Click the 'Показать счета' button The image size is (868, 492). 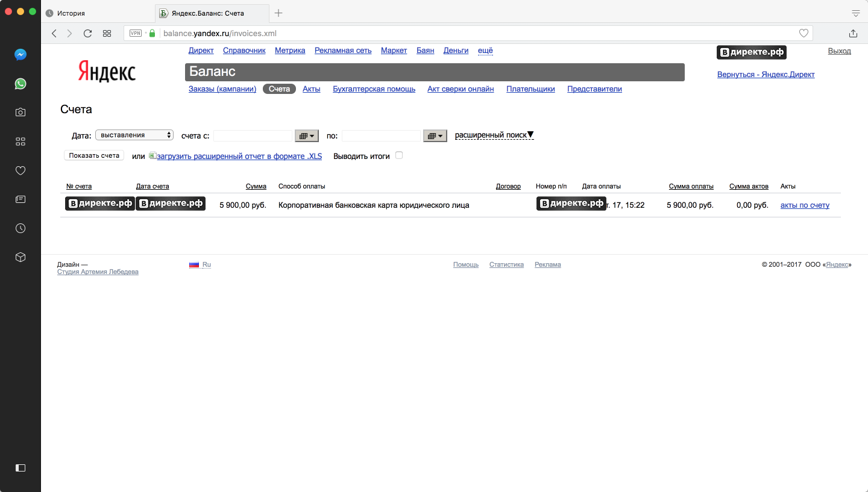coord(94,155)
